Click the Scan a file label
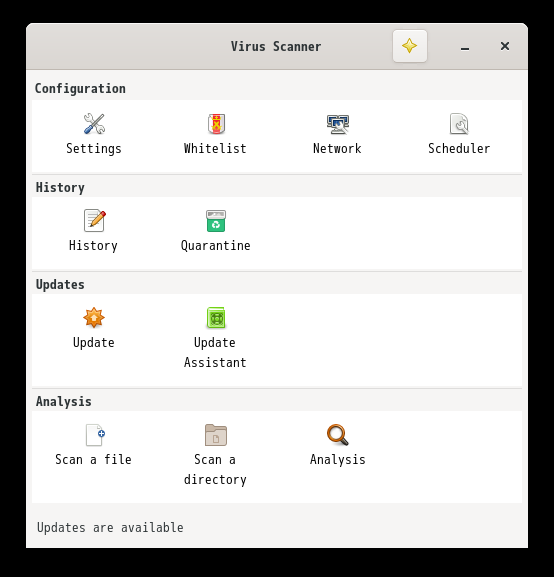Viewport: 554px width, 577px height. [93, 460]
